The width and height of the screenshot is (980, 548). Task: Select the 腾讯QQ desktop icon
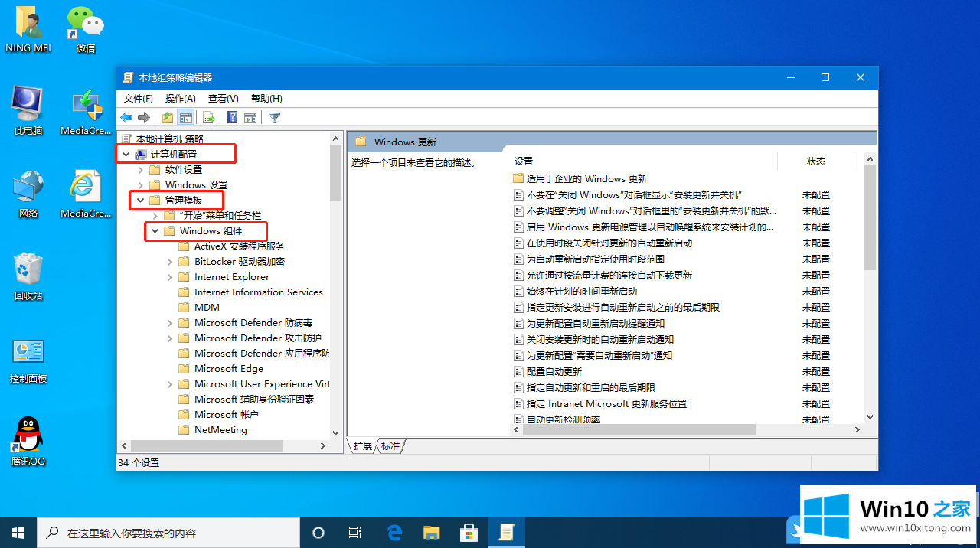(x=28, y=442)
